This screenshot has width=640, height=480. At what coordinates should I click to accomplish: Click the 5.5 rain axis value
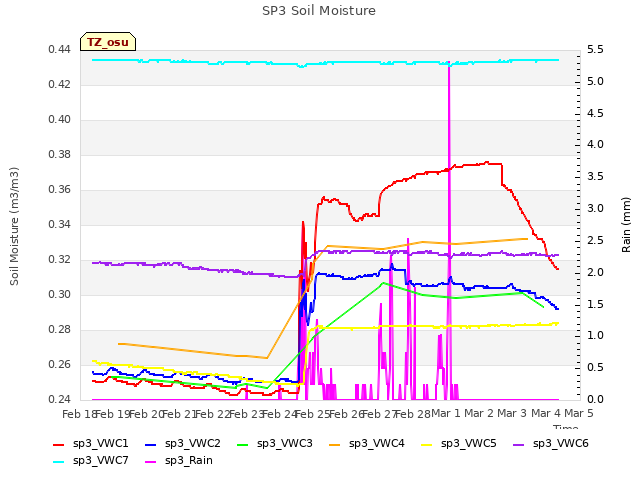(595, 50)
